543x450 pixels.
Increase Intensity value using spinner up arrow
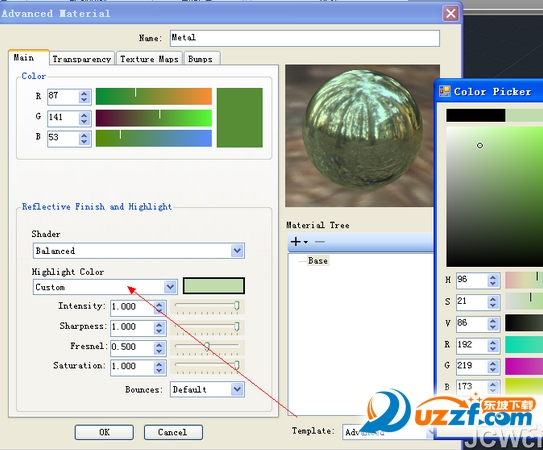pos(159,304)
